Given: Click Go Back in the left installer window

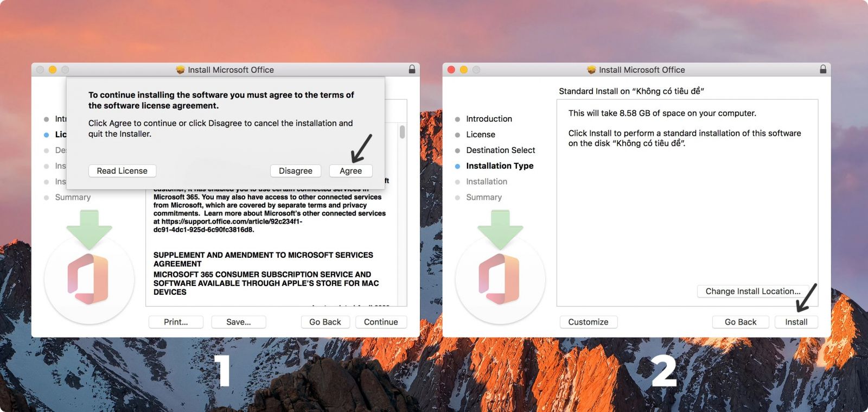Looking at the screenshot, I should [x=325, y=322].
